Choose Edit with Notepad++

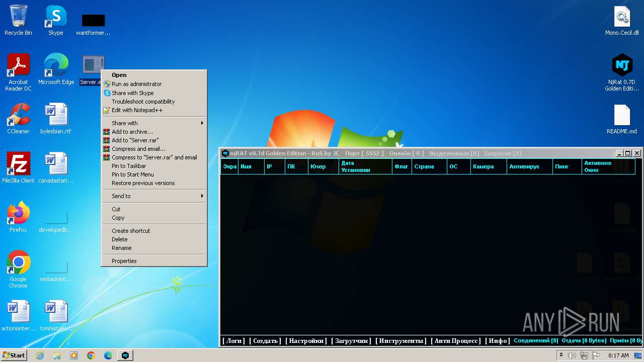[x=154, y=110]
